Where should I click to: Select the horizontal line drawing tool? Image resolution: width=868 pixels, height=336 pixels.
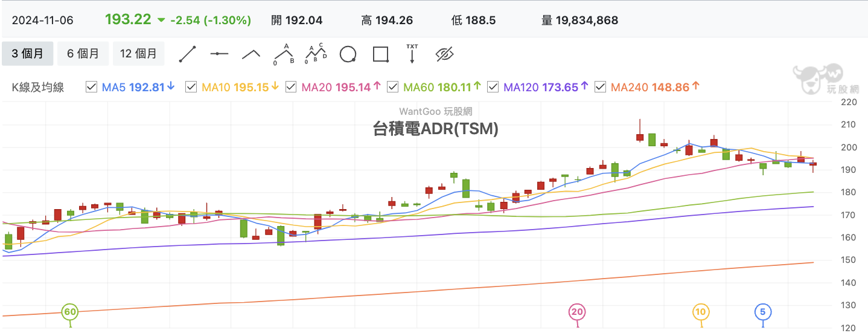[219, 54]
